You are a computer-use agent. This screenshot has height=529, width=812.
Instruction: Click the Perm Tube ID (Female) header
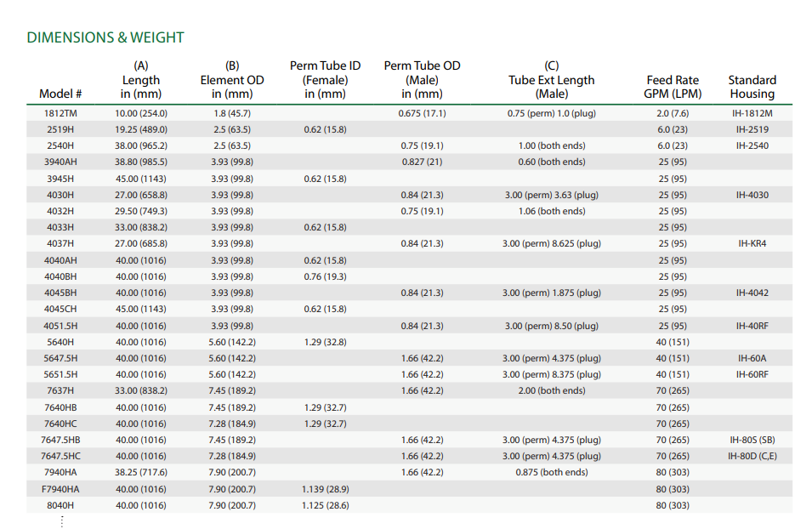(x=325, y=80)
